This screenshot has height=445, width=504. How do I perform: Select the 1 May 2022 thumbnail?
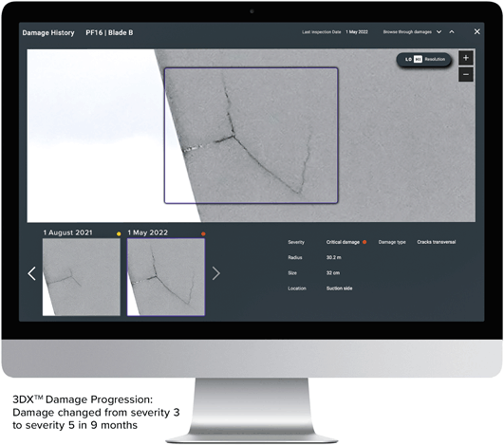(x=166, y=277)
